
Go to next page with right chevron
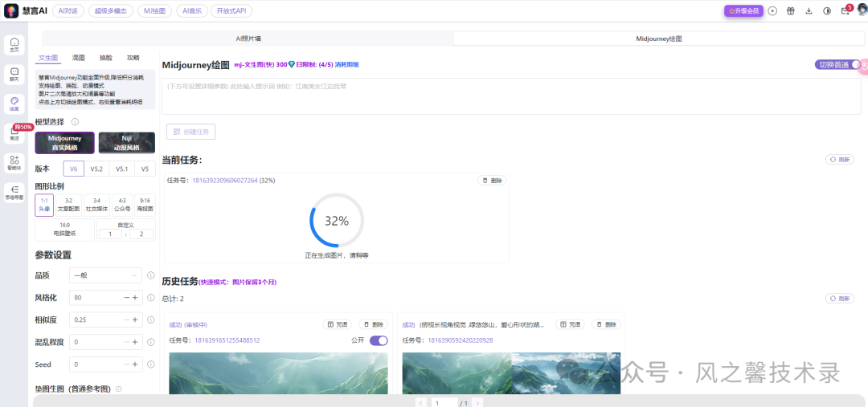coord(477,402)
